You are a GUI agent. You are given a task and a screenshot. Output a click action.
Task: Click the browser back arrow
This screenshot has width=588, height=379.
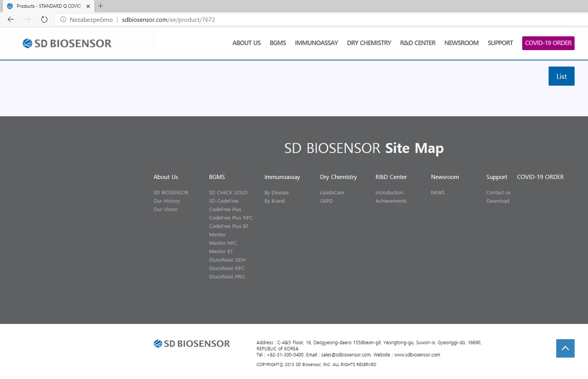[x=11, y=20]
